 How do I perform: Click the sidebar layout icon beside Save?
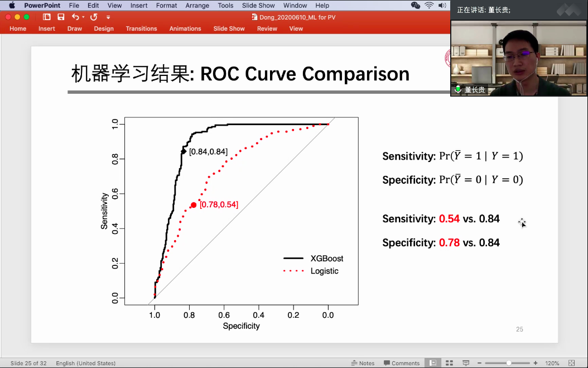tap(47, 17)
